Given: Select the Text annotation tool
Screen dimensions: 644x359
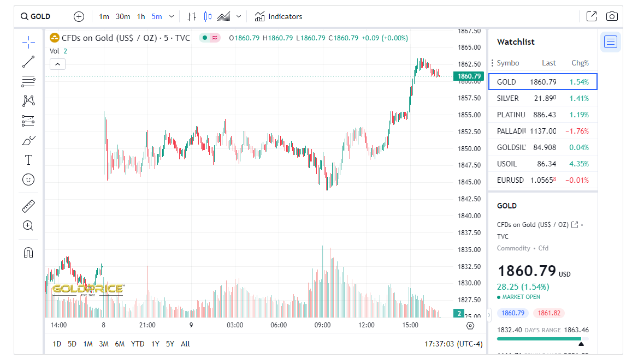Looking at the screenshot, I should 28,160.
